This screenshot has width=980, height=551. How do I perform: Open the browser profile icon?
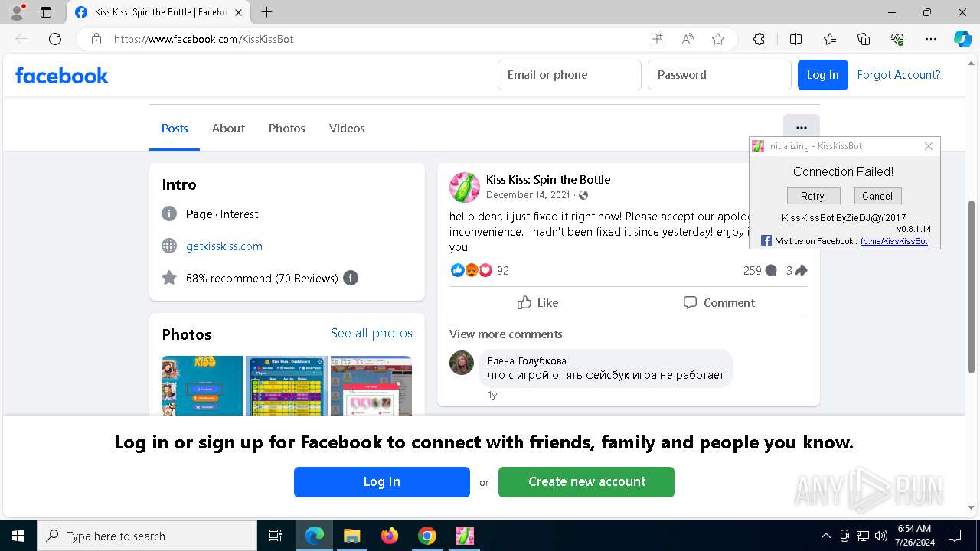click(x=17, y=12)
